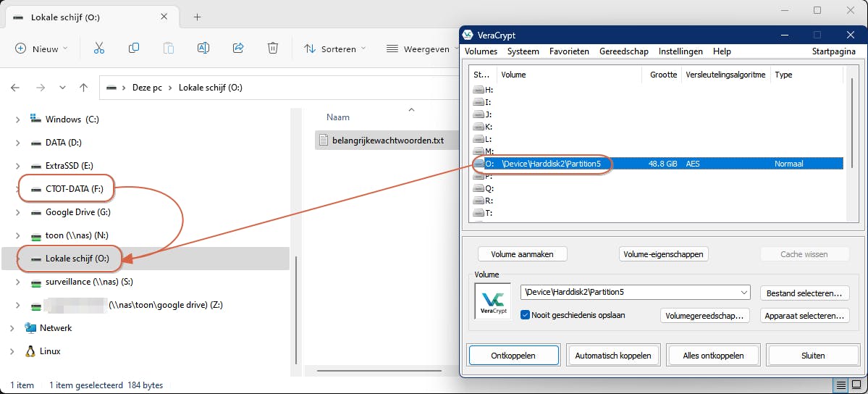Click the Bestand selecteren button
868x394 pixels.
click(804, 293)
